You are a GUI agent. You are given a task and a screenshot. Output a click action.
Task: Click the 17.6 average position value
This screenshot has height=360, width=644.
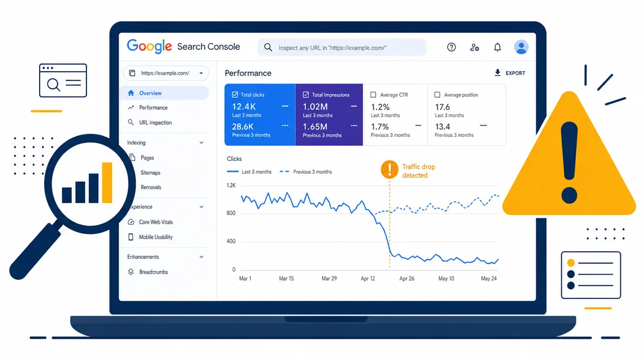point(442,107)
